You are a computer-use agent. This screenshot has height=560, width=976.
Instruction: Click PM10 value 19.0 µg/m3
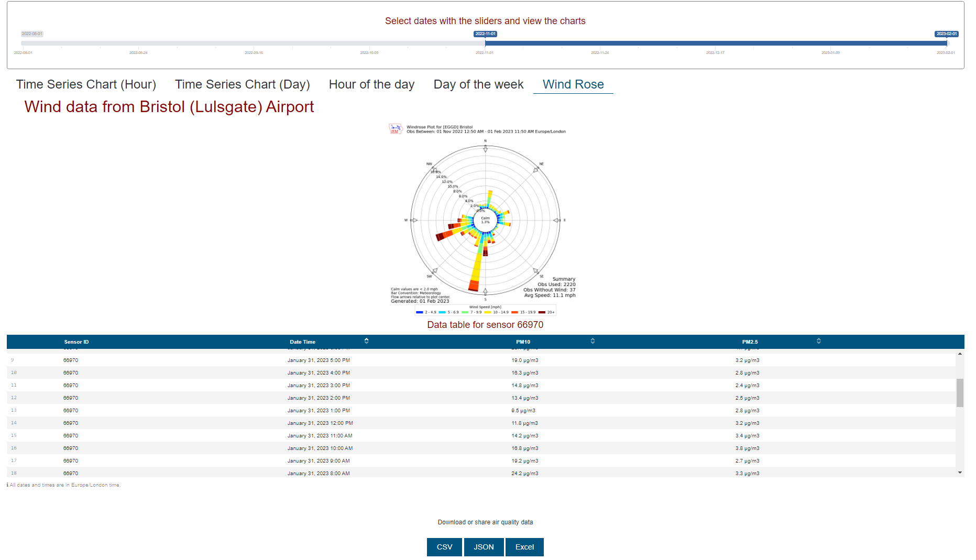click(525, 360)
